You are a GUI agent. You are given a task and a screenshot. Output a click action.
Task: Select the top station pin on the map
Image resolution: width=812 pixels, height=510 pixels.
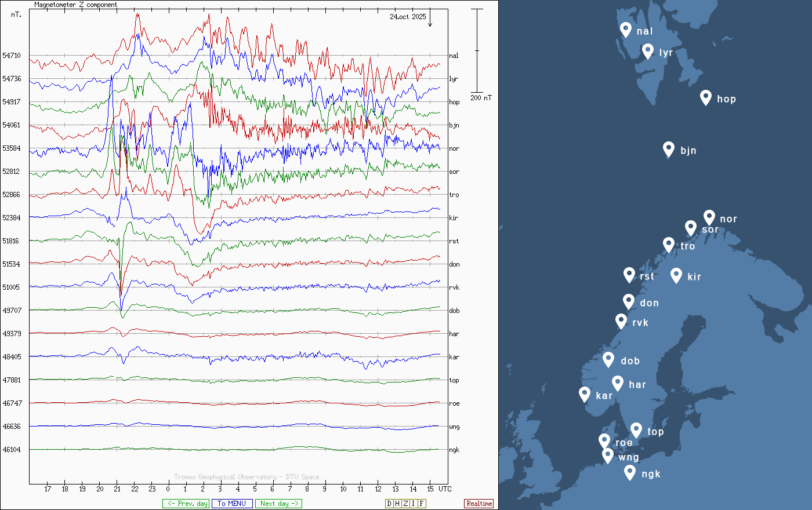[x=636, y=430]
